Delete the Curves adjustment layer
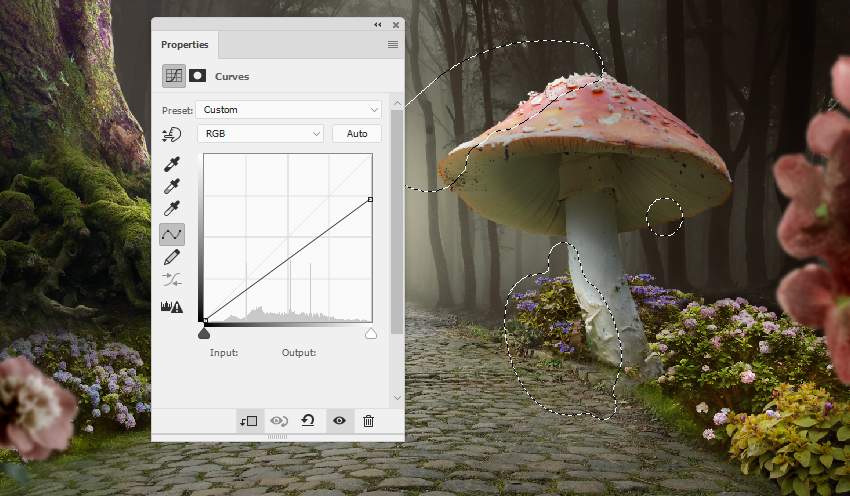The width and height of the screenshot is (850, 496). coord(369,421)
